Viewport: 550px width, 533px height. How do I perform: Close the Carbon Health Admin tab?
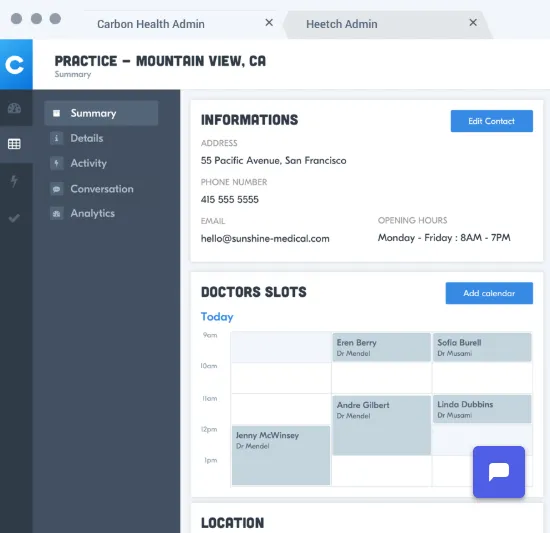pos(269,23)
